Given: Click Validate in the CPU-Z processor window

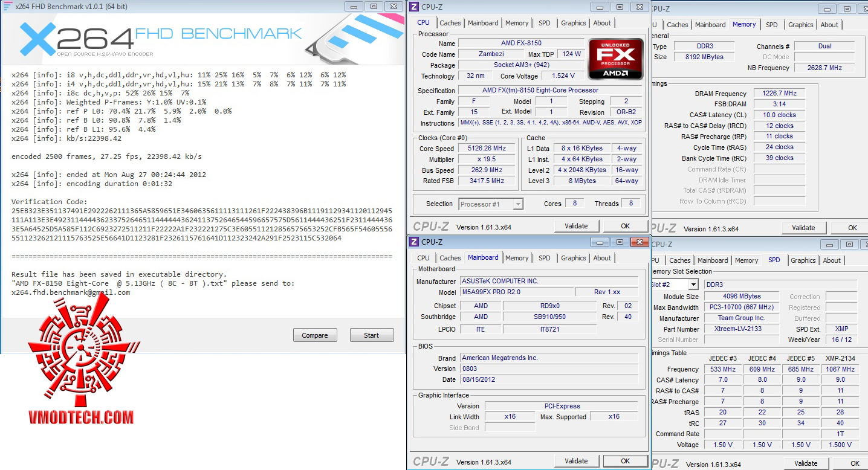Looking at the screenshot, I should 576,226.
